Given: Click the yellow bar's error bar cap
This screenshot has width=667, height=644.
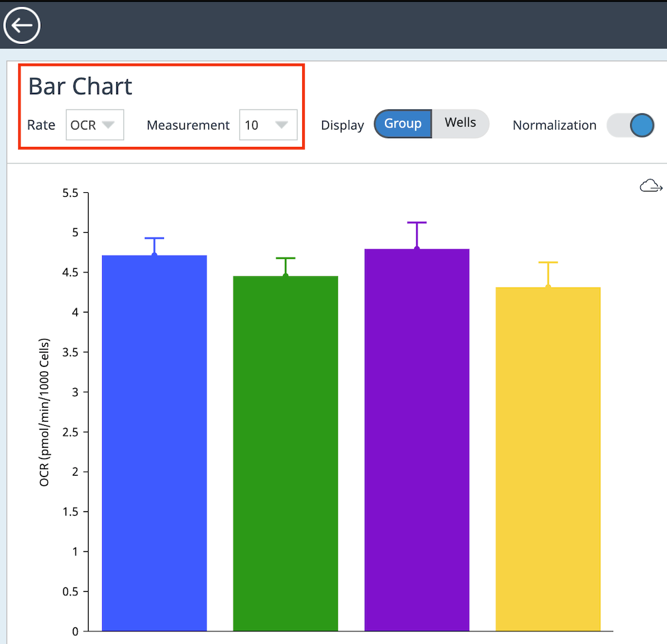Looking at the screenshot, I should point(548,262).
